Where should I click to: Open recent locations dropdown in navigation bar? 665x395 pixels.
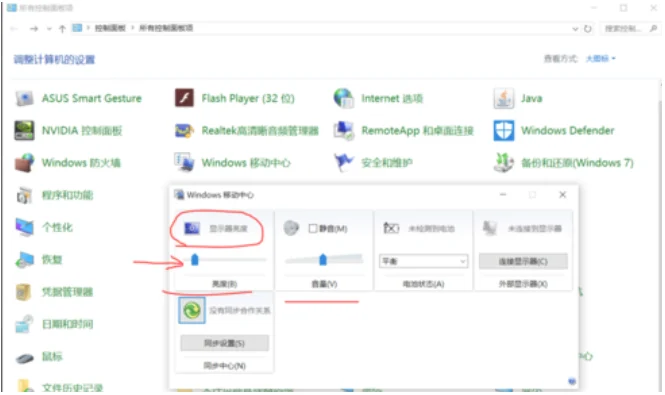click(x=49, y=29)
